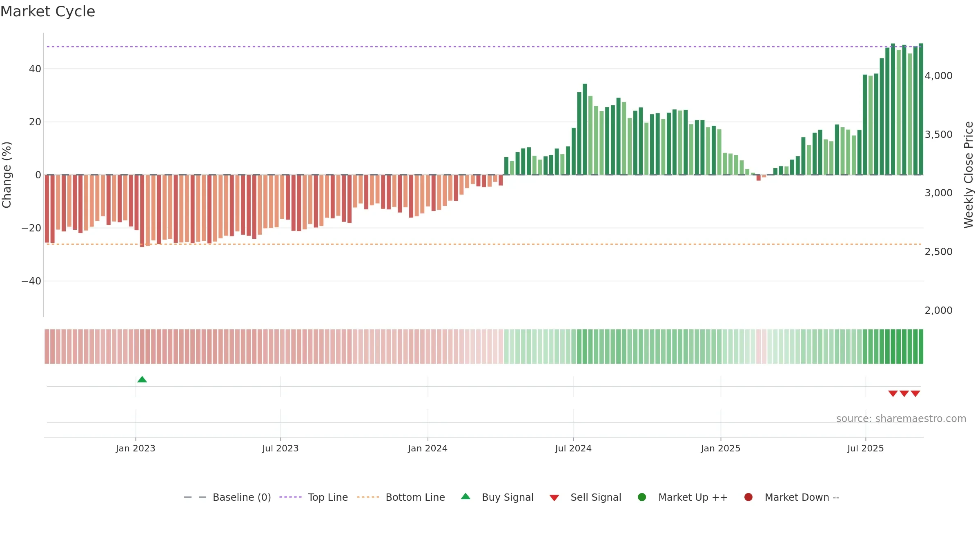Toggle the Top Line legend entry
Screen dimensions: 980x551
[x=314, y=497]
